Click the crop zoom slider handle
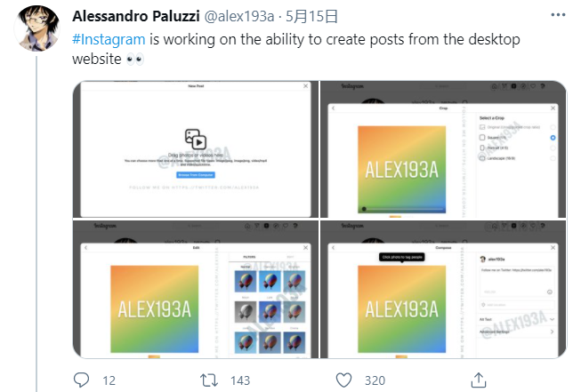The height and width of the screenshot is (392, 581). pos(364,209)
